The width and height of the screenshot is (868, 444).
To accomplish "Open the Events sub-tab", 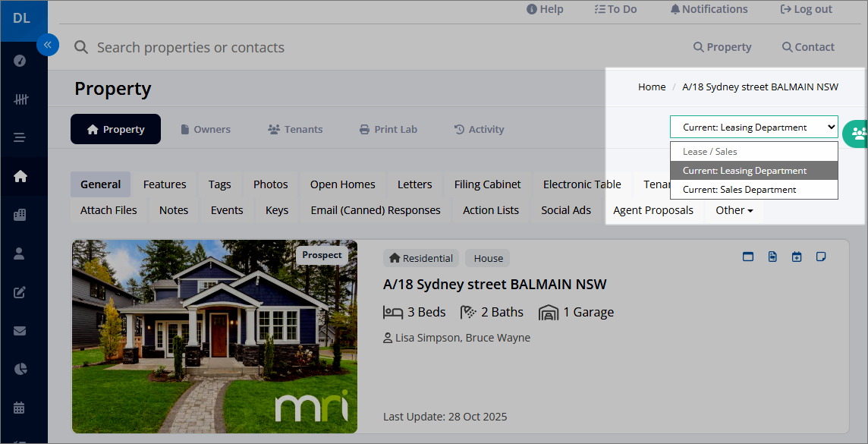I will coord(227,210).
